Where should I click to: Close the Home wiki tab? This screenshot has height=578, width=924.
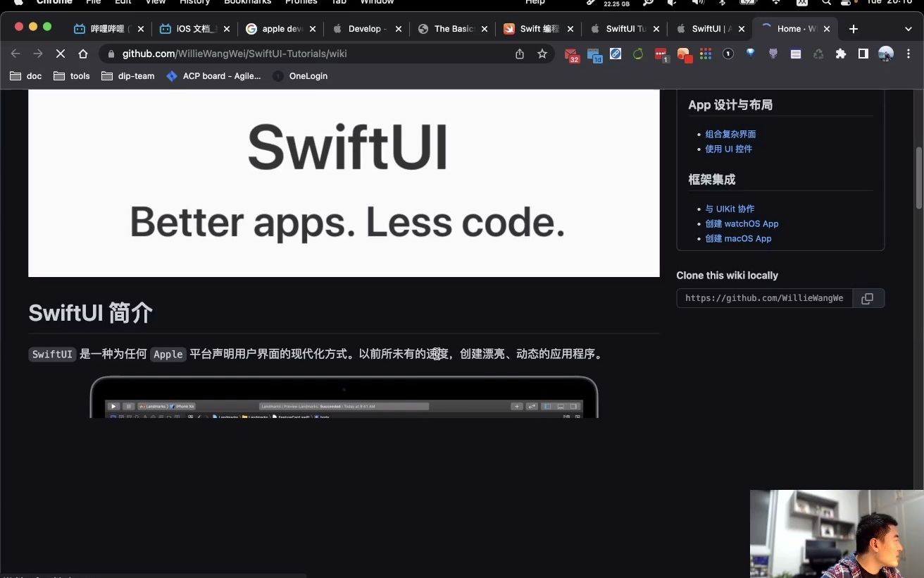pyautogui.click(x=827, y=29)
